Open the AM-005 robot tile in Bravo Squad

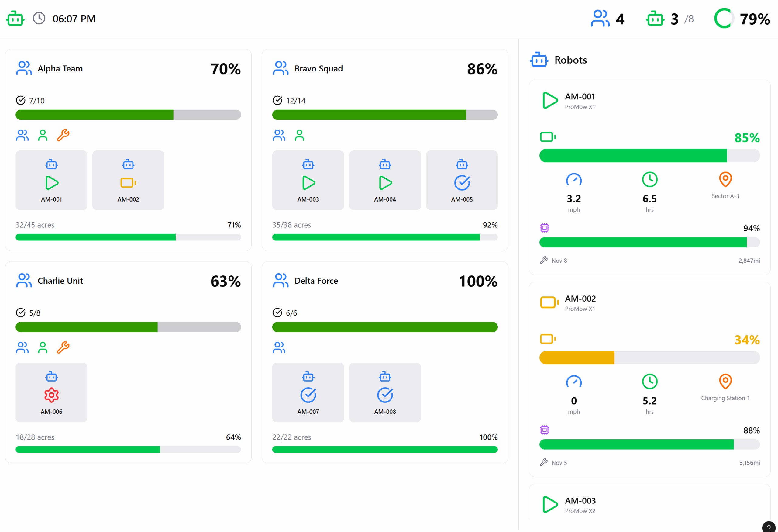462,180
